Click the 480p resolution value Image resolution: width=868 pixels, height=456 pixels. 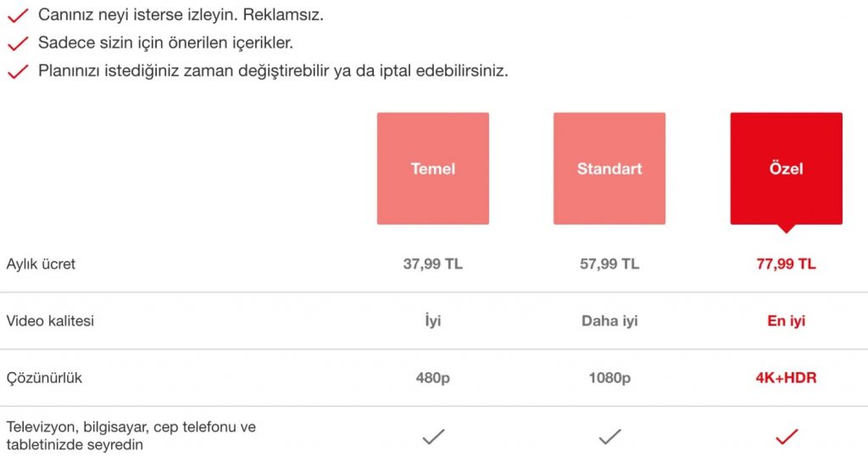433,379
